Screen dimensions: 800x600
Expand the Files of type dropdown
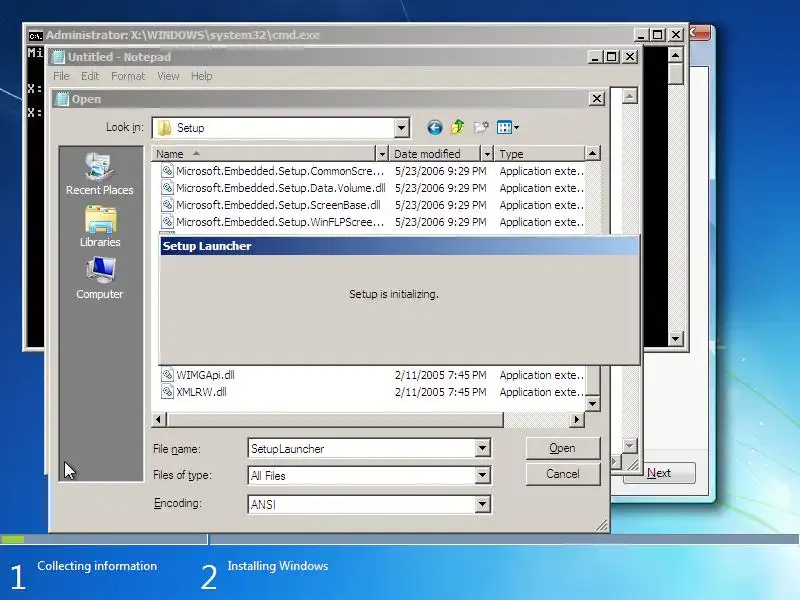point(482,476)
